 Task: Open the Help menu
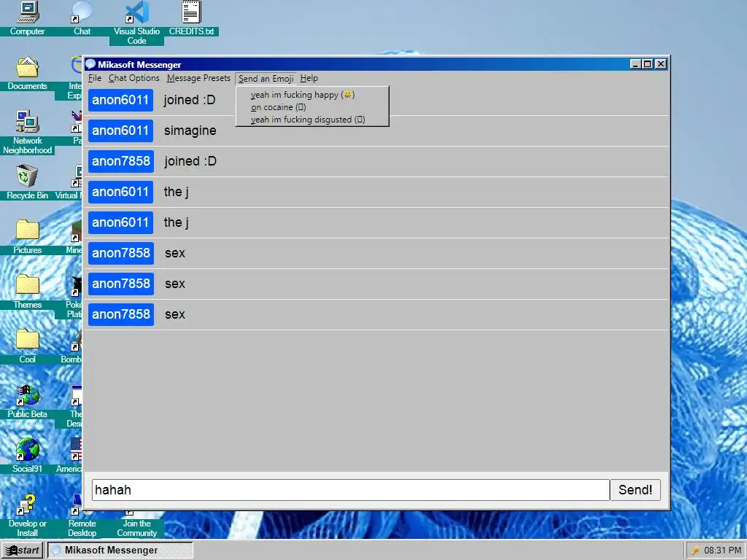pos(309,78)
